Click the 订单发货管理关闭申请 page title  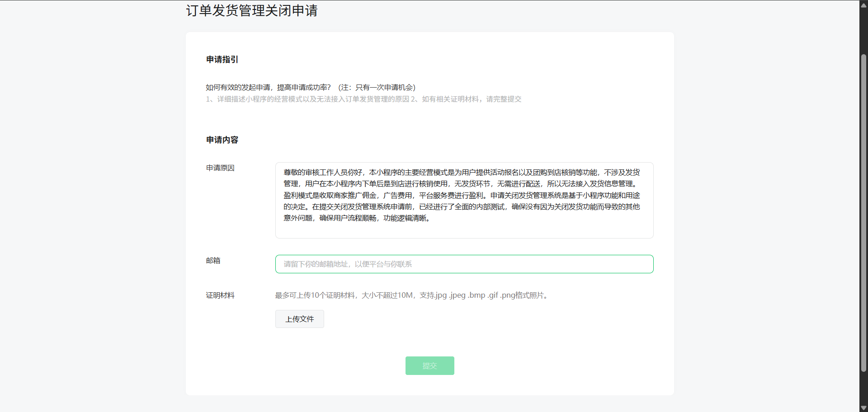tap(251, 10)
